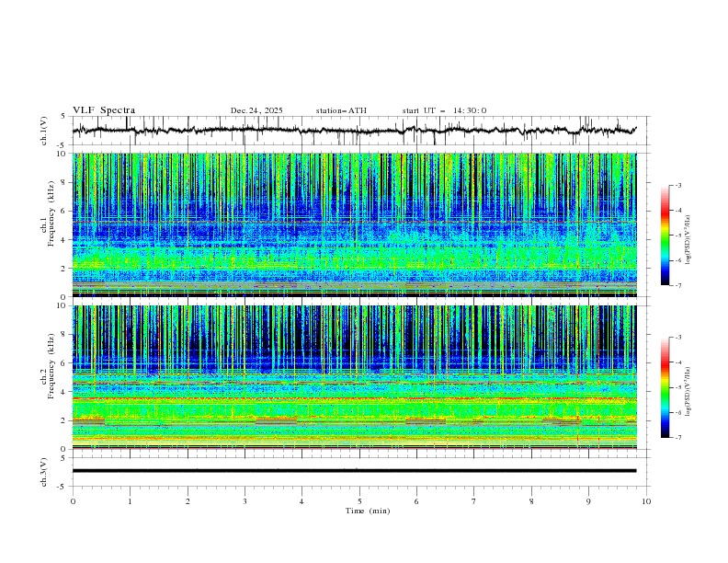728x563 pixels.
Task: Click the 'start UT = 14:30:0' label
Action: (x=444, y=110)
